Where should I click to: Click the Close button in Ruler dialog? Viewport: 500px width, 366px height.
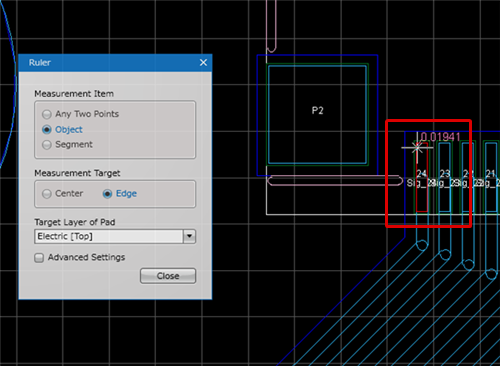(168, 276)
